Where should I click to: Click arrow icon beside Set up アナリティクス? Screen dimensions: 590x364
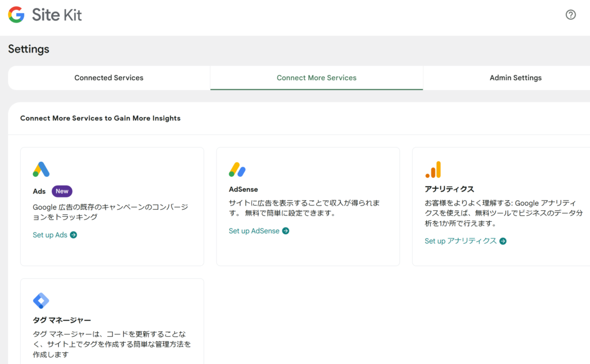tap(502, 241)
